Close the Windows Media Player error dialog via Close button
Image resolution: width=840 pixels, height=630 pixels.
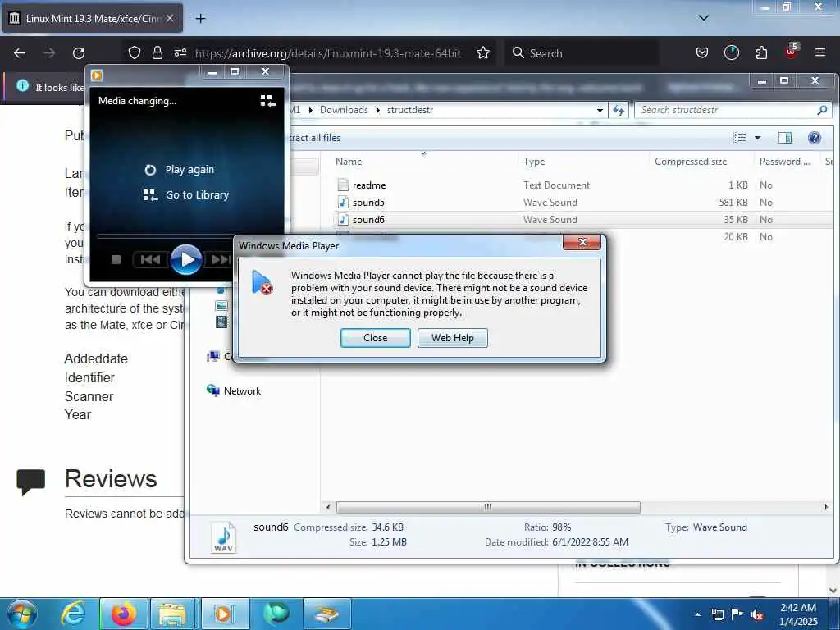point(375,337)
